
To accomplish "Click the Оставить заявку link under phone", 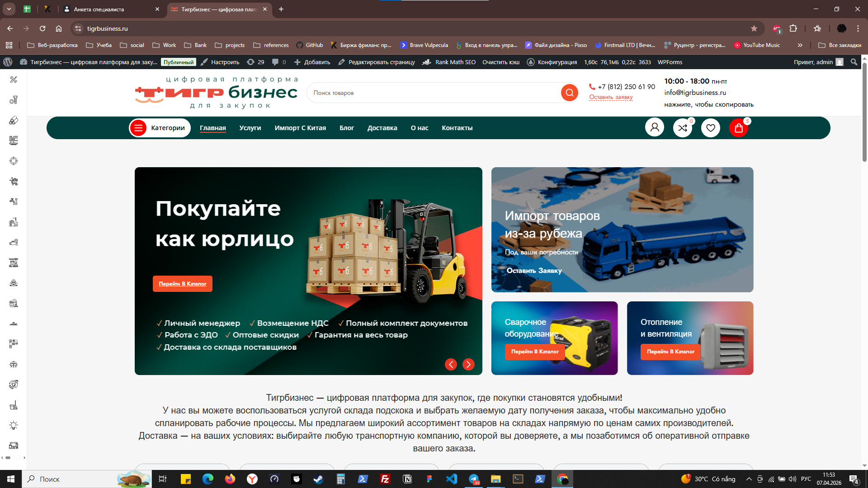I will [x=611, y=97].
